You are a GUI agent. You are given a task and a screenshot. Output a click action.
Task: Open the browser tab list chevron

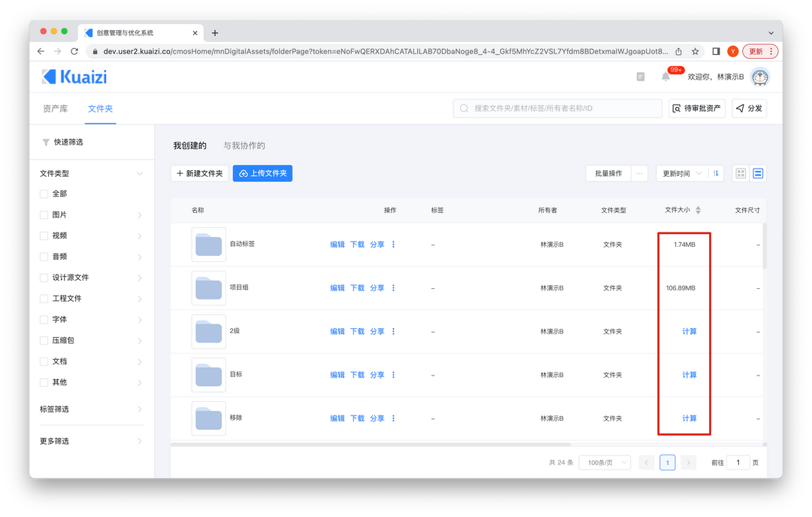771,32
